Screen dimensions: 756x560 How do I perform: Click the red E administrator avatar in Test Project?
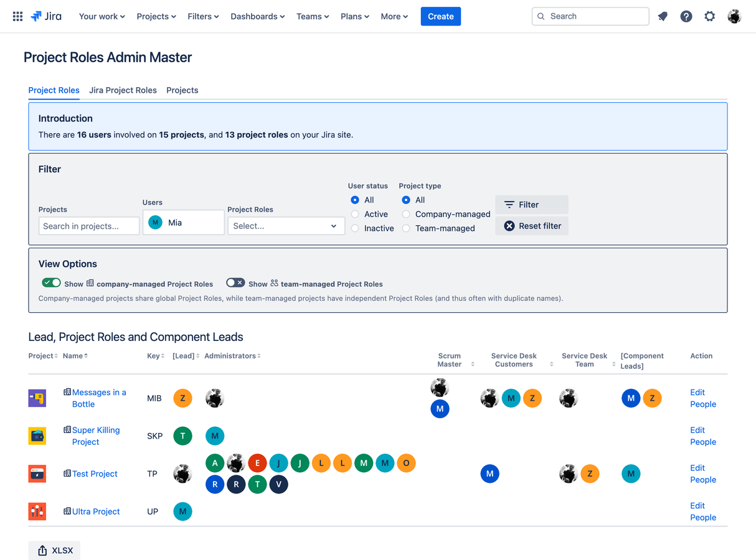click(x=257, y=463)
